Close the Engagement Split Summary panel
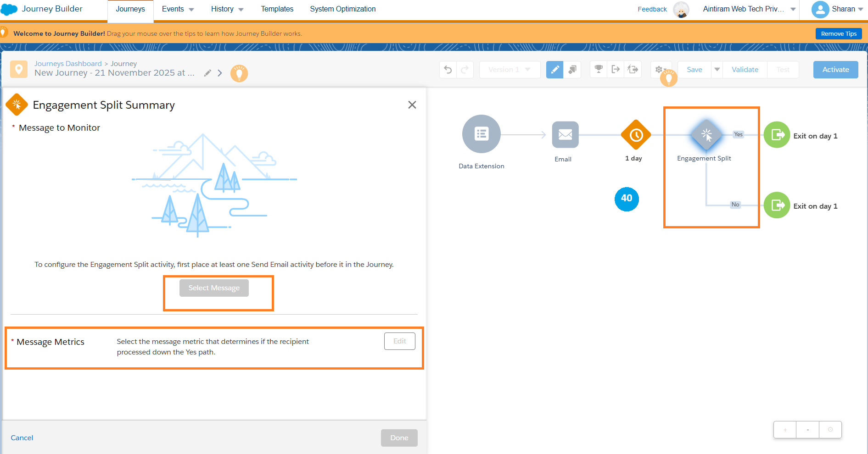Image resolution: width=868 pixels, height=454 pixels. click(x=412, y=105)
